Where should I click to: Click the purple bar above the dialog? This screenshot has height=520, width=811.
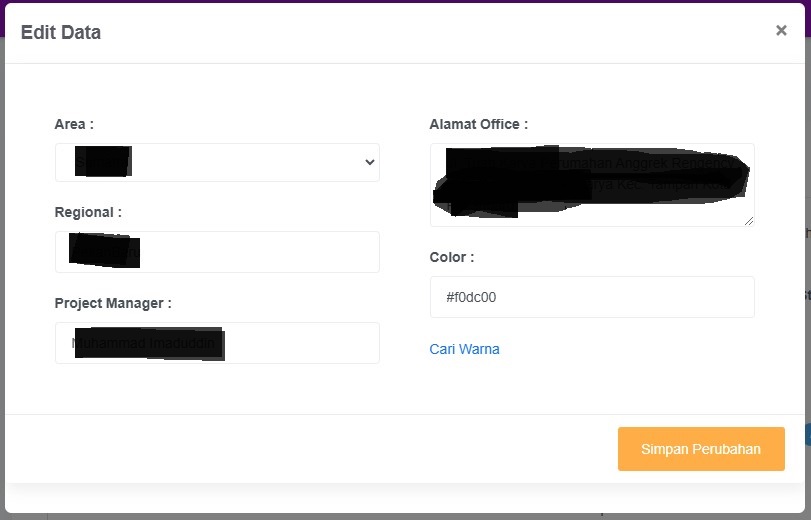tap(400, 3)
